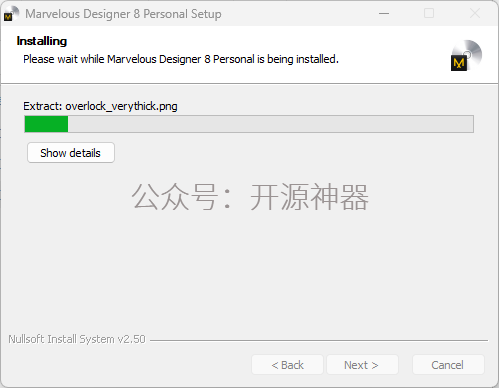Image resolution: width=499 pixels, height=388 pixels.
Task: Click the greyed-out maximize window button
Action: [429, 13]
